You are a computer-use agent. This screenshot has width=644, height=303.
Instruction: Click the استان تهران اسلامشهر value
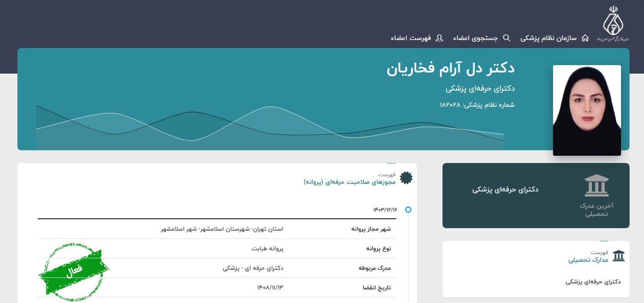(x=222, y=229)
